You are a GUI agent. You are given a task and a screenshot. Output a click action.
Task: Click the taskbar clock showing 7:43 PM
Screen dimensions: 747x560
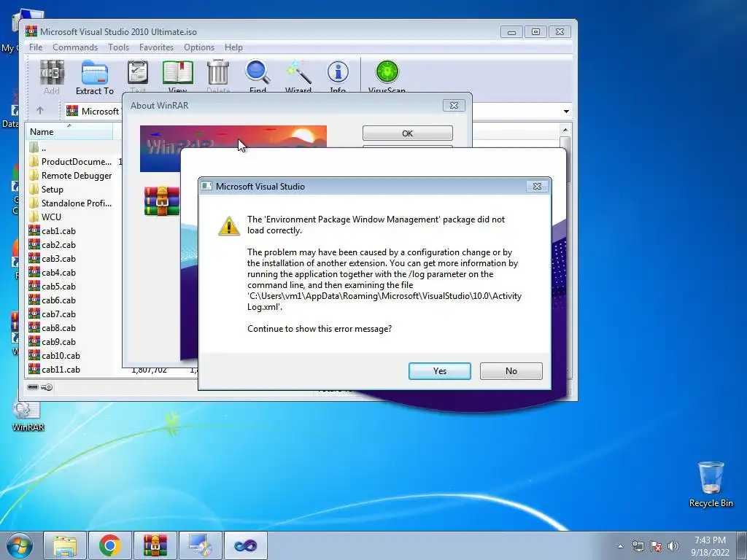(x=710, y=546)
